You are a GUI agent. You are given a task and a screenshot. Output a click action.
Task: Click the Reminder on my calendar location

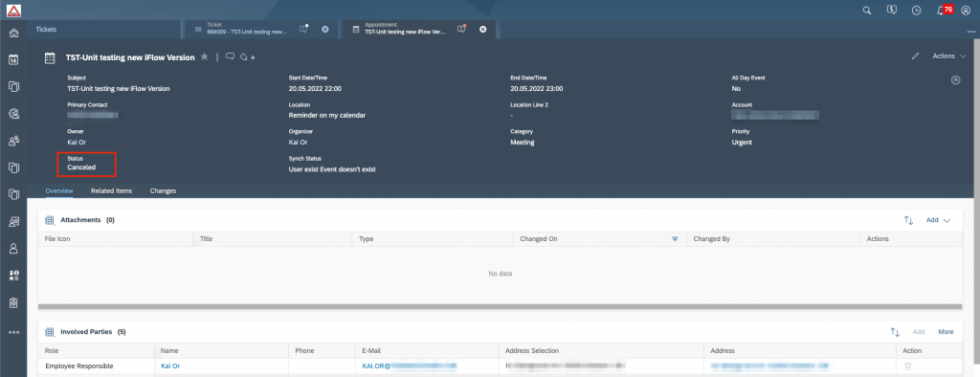pos(327,115)
